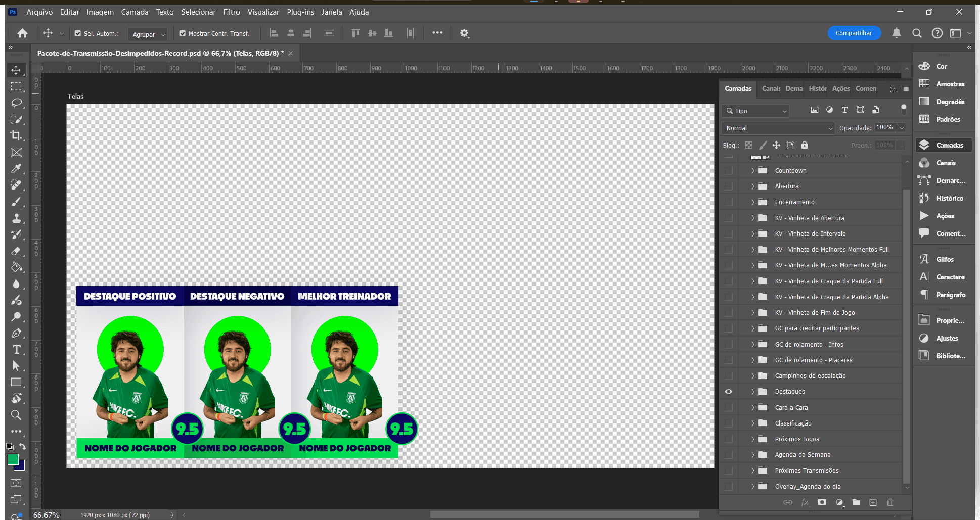The width and height of the screenshot is (980, 520).
Task: Expand the Destaques group
Action: coord(752,392)
